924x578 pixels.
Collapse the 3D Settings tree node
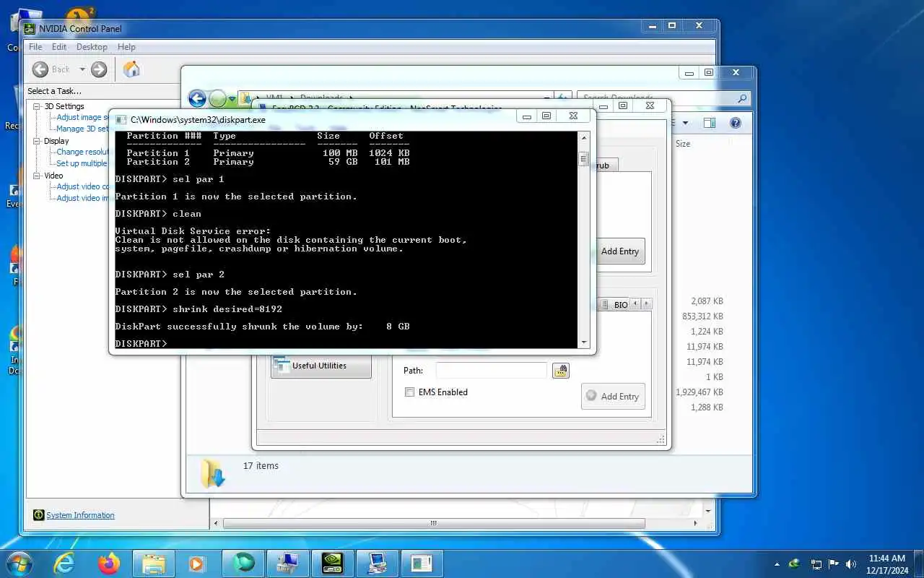pos(38,106)
